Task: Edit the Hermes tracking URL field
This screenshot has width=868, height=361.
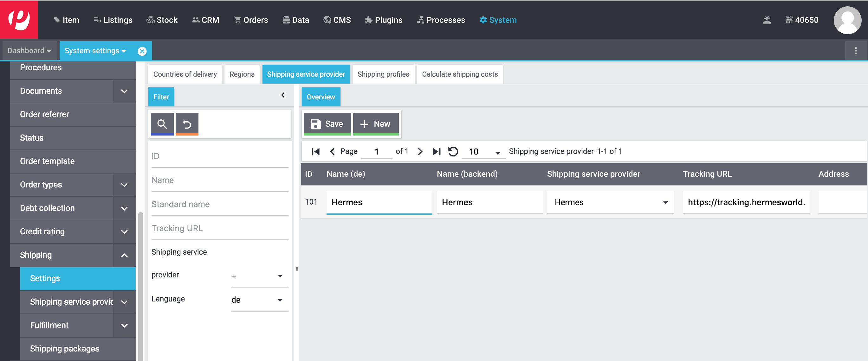Action: [746, 202]
